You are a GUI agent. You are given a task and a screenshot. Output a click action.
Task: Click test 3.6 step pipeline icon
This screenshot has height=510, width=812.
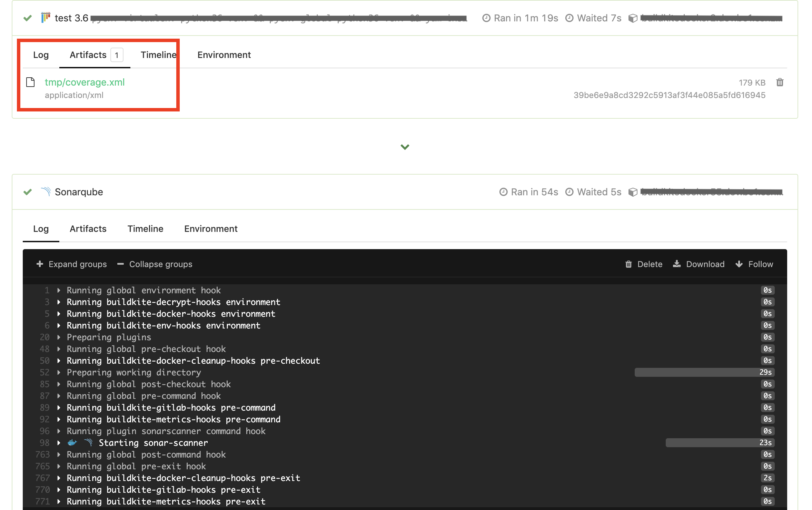46,18
